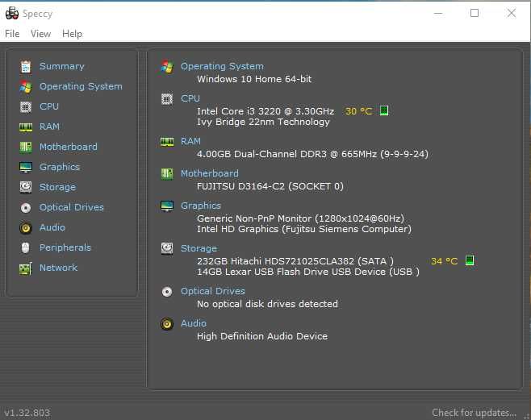Click the Operating System heading link in summary
531x420 pixels.
[222, 66]
